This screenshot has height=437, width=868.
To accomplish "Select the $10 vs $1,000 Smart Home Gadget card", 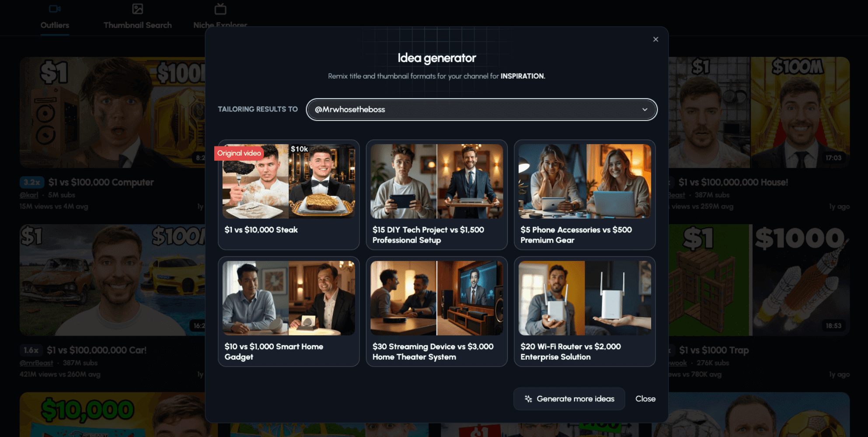I will pos(289,311).
